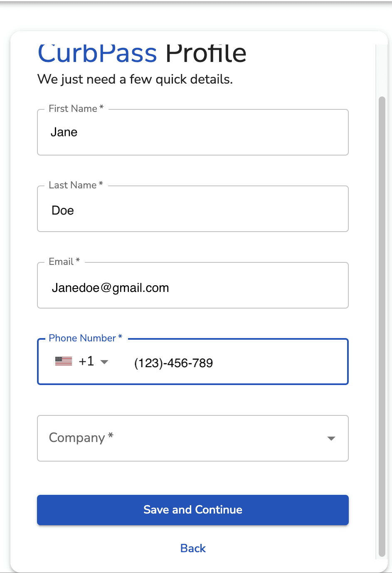Click the US flag icon in Phone Number
392x573 pixels.
click(x=64, y=361)
